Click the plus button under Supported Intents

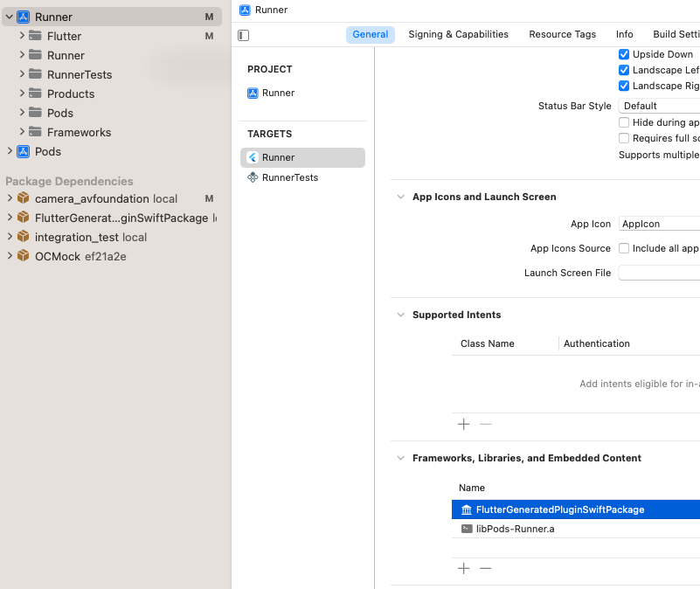pyautogui.click(x=463, y=424)
